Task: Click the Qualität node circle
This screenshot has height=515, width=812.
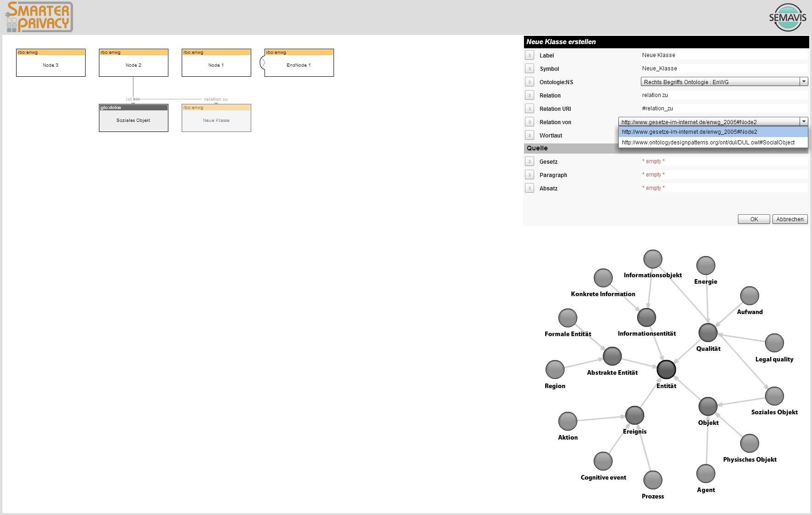Action: click(x=708, y=332)
